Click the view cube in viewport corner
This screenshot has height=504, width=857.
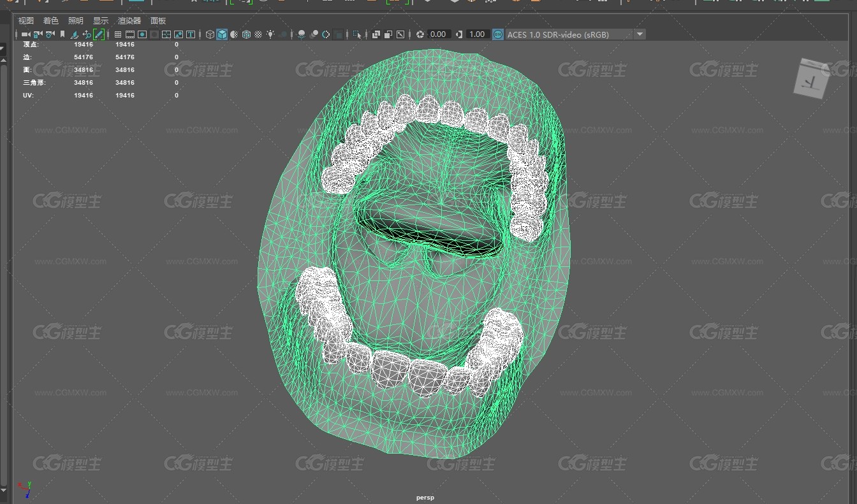pyautogui.click(x=812, y=78)
